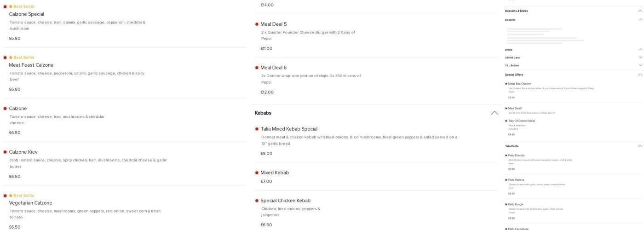Collapse the Kebabs section
The height and width of the screenshot is (230, 644).
click(494, 113)
